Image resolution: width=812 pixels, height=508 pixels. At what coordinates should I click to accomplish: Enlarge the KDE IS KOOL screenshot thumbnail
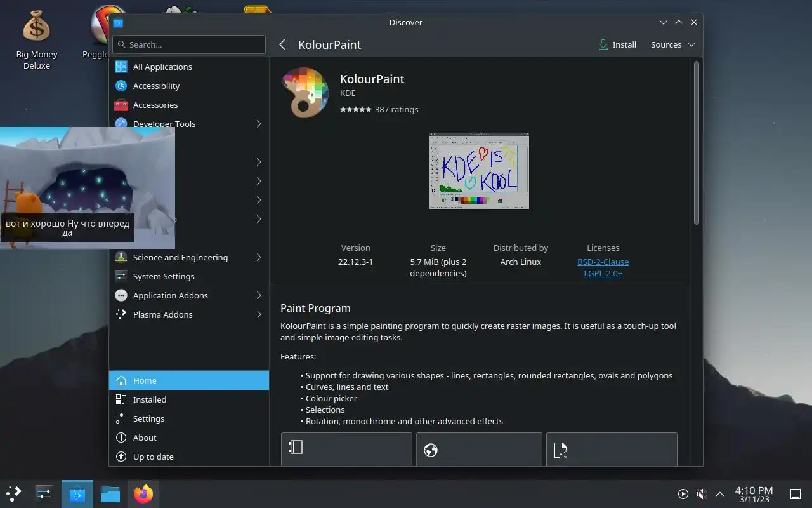[x=479, y=171]
